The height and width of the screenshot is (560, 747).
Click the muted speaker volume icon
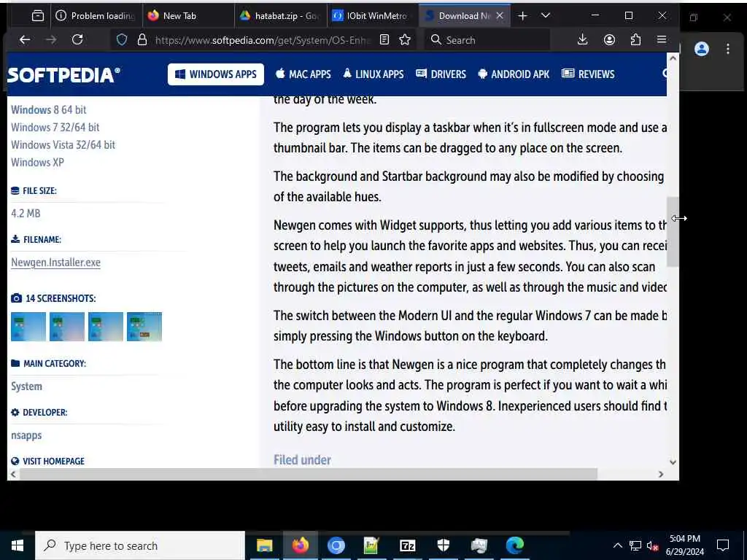[x=653, y=545]
